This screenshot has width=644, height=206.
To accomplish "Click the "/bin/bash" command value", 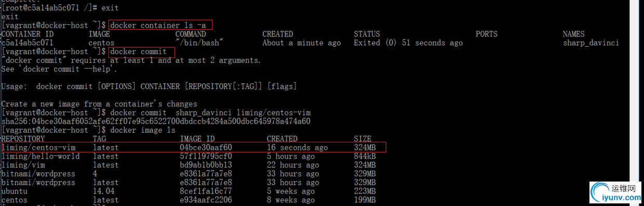I will tap(199, 43).
